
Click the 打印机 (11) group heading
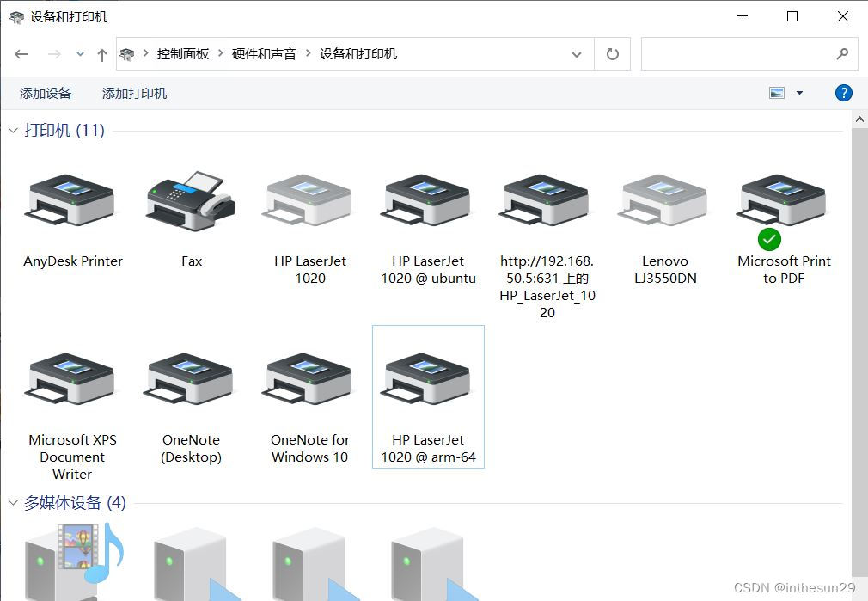pyautogui.click(x=64, y=130)
